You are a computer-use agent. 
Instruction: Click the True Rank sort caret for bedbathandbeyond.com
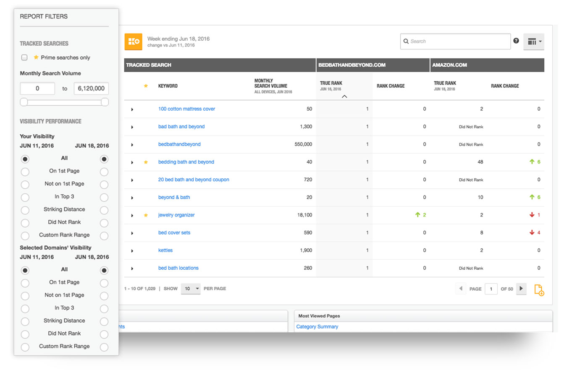pos(344,96)
